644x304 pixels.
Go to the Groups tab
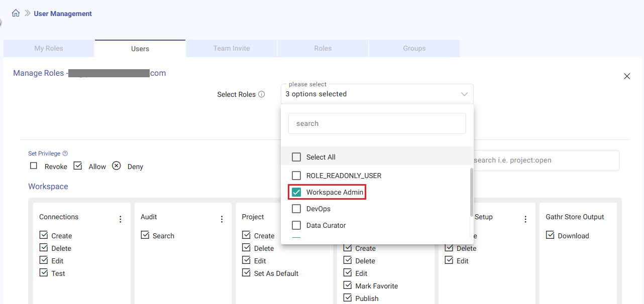tap(414, 49)
